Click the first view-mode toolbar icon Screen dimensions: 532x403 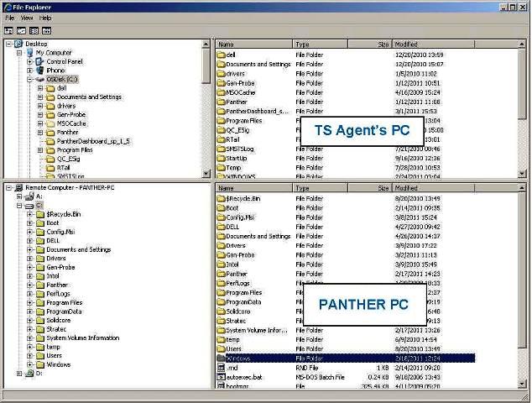coord(8,29)
